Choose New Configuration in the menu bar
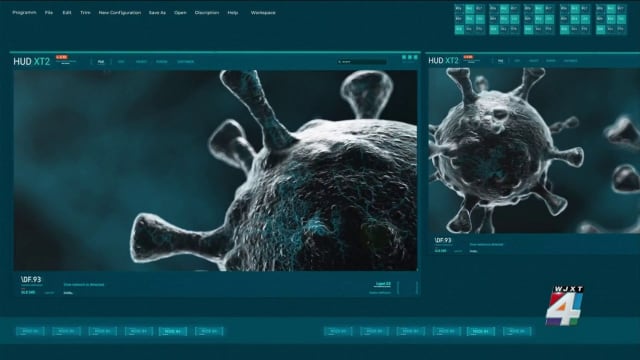 pos(120,13)
